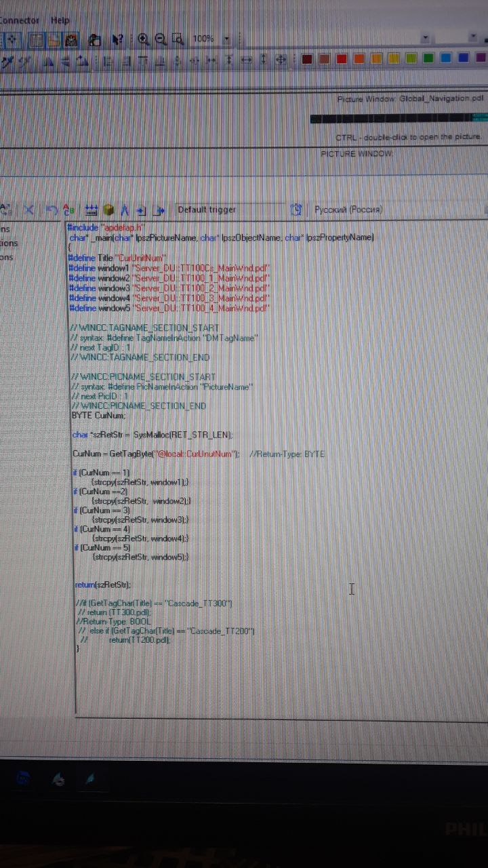This screenshot has height=868, width=488.
Task: Click the X delete icon in editor toolbar
Action: pos(29,210)
